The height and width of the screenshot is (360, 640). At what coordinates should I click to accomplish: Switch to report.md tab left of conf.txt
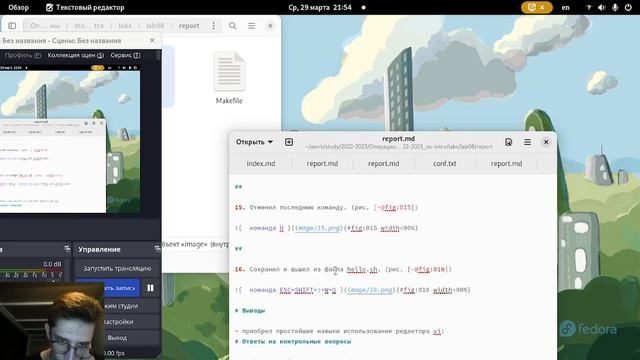[x=383, y=163]
